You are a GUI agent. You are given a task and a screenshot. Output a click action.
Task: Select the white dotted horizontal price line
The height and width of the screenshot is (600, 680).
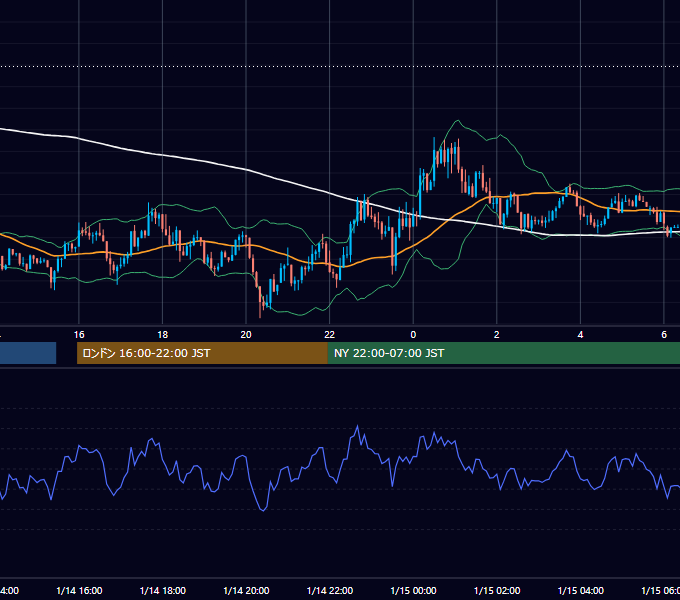[x=340, y=66]
